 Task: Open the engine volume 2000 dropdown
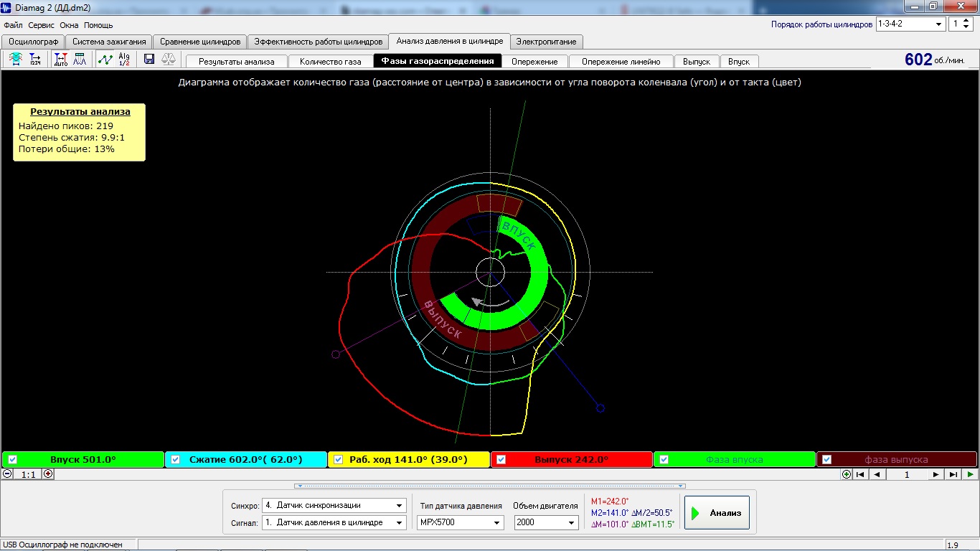[x=547, y=522]
